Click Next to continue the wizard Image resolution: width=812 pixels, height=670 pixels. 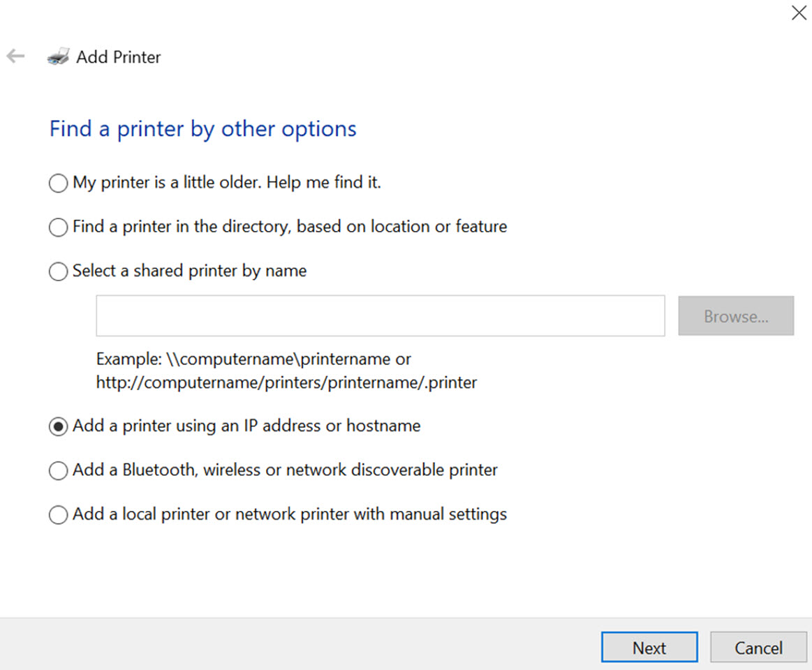point(649,647)
